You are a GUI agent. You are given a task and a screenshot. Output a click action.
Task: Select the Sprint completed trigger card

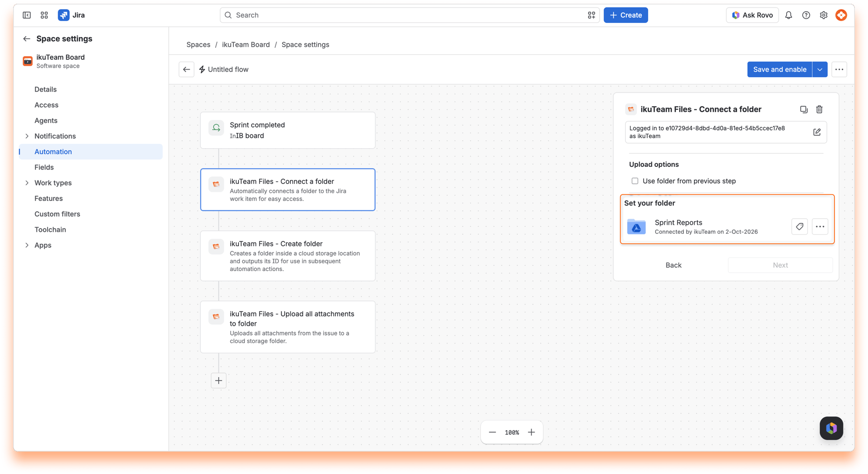288,130
